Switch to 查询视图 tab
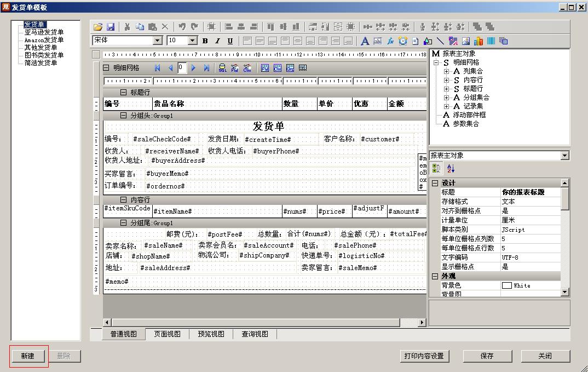Image resolution: width=588 pixels, height=372 pixels. click(x=255, y=334)
